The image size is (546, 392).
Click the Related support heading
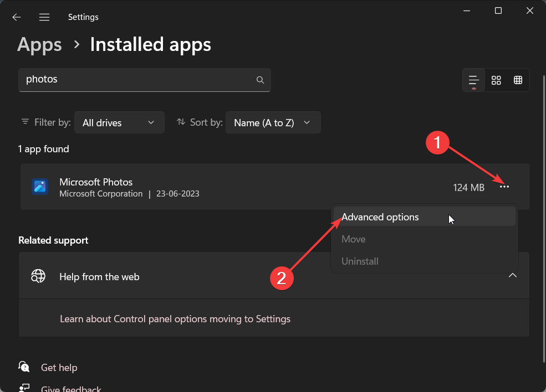(x=53, y=240)
